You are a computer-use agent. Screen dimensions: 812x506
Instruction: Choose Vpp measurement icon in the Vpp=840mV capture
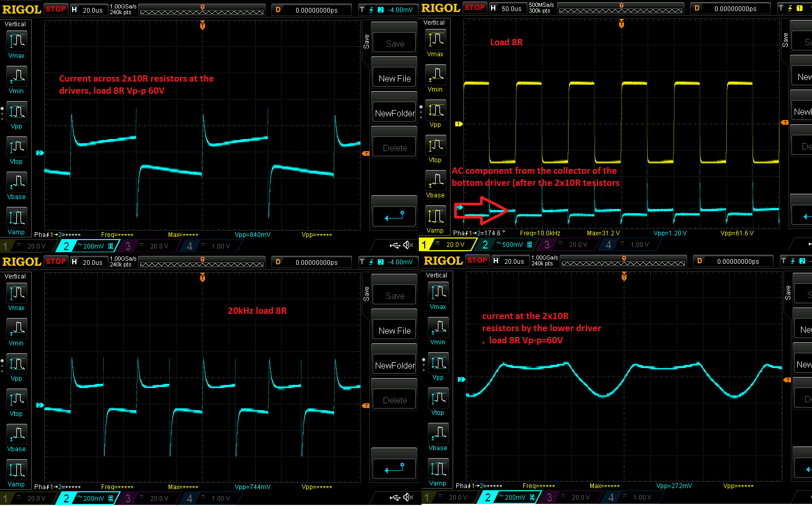coord(17,111)
